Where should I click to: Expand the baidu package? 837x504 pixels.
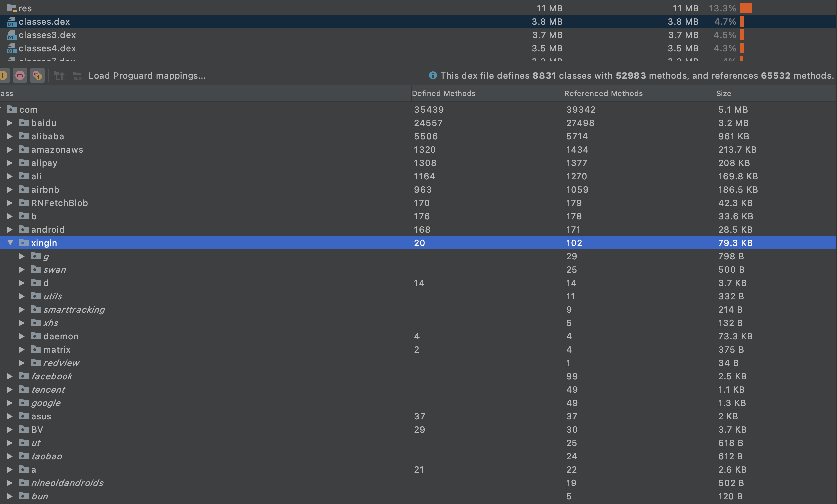coord(10,123)
